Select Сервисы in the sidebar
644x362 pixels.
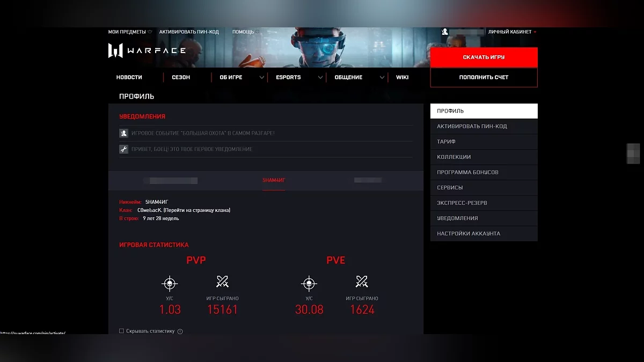[x=484, y=188]
